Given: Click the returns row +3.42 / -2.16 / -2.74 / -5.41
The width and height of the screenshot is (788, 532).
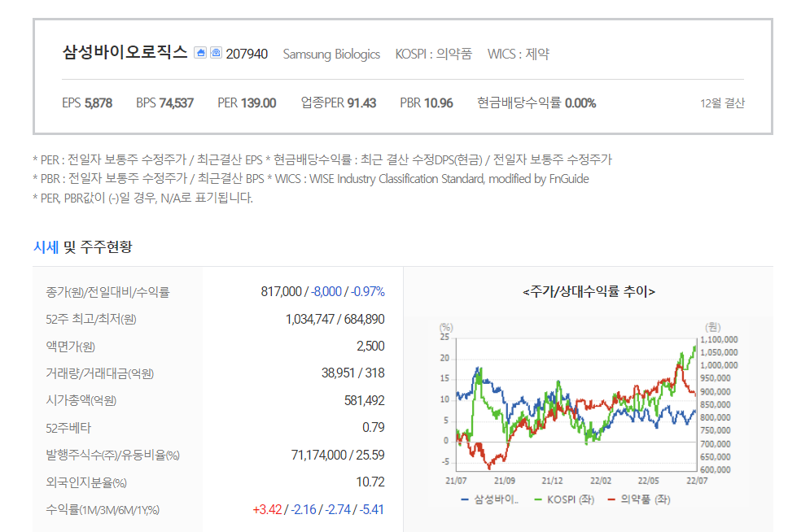Looking at the screenshot, I should pos(318,509).
